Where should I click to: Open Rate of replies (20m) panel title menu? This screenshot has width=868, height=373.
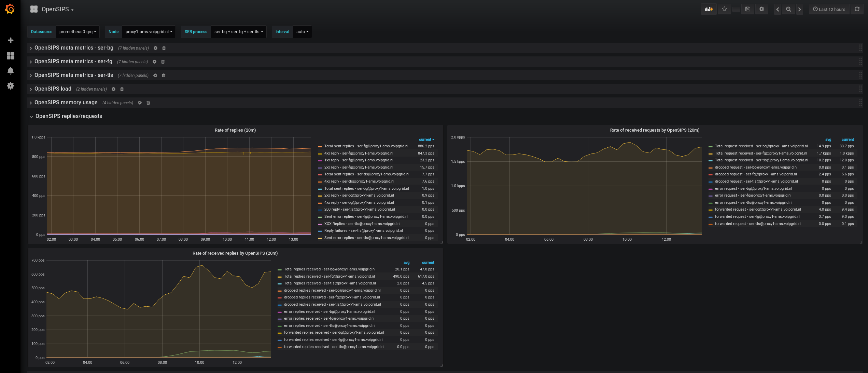(x=235, y=130)
